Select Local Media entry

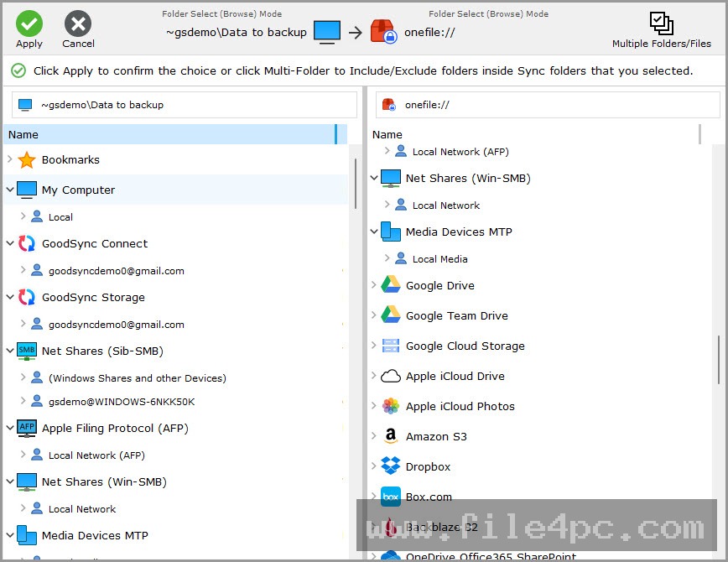[439, 259]
